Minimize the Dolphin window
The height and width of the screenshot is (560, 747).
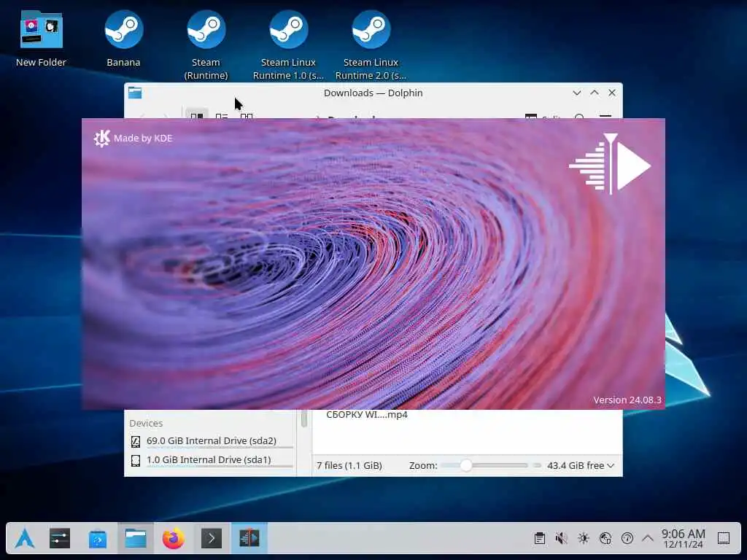[x=577, y=93]
